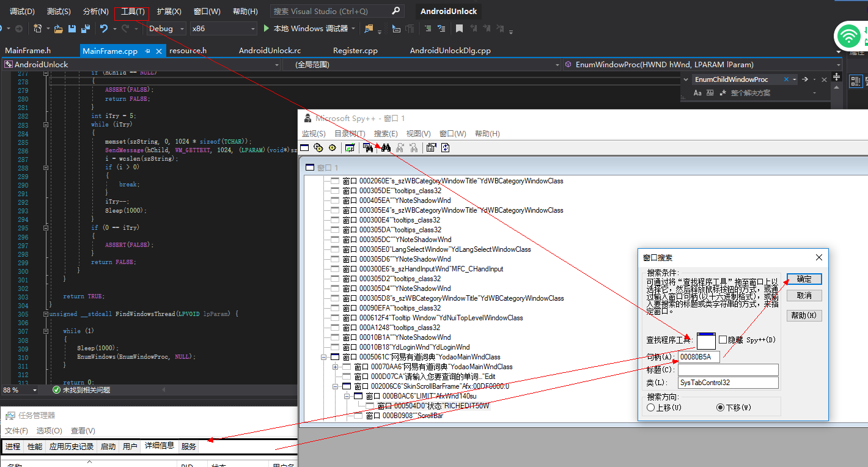Open the Performance (性能) tab in Task Manager
The image size is (868, 467).
[35, 446]
